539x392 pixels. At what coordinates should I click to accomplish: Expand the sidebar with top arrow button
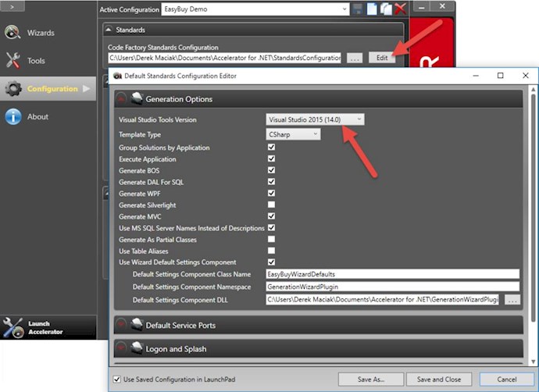pos(12,6)
